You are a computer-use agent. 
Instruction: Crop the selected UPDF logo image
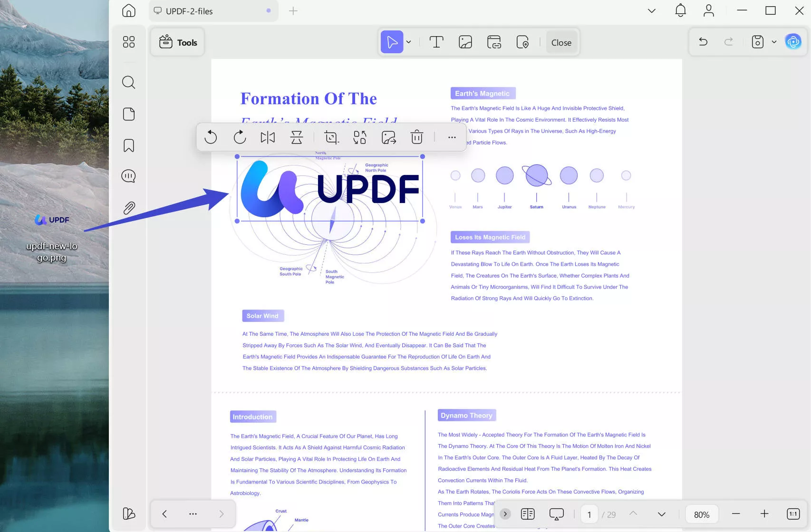coord(331,137)
